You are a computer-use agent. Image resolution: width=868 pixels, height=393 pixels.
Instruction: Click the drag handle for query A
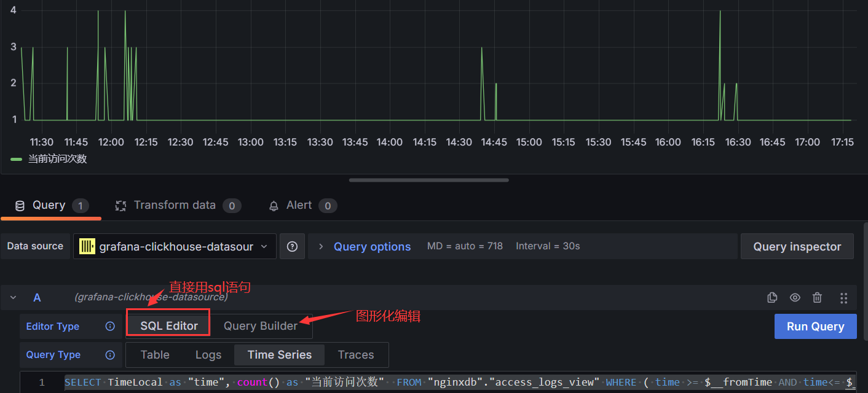(x=843, y=297)
